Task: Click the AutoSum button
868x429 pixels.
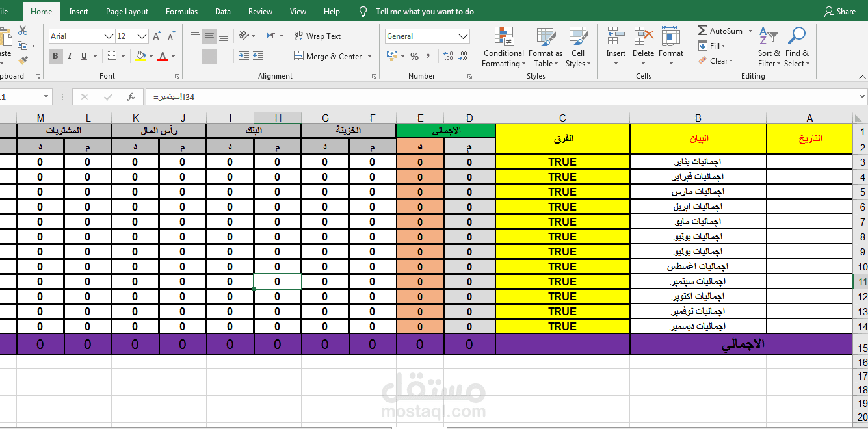Action: point(720,31)
